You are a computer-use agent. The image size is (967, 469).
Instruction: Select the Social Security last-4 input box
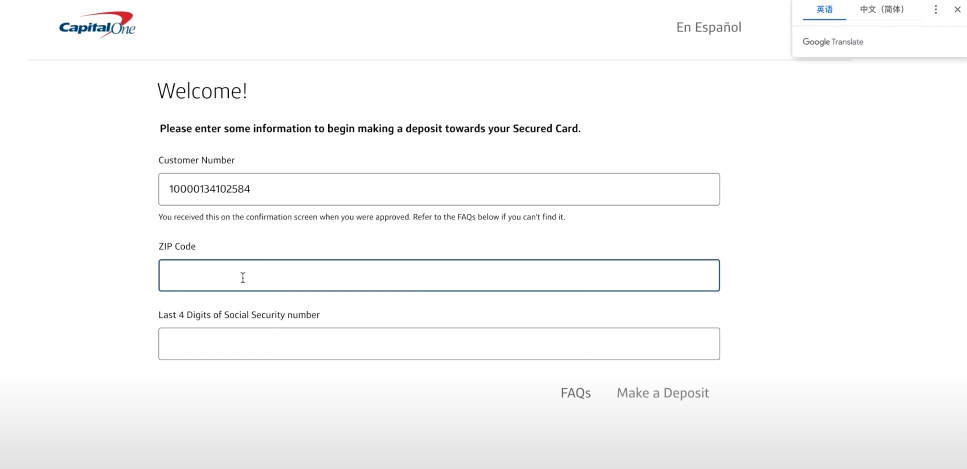pos(439,344)
